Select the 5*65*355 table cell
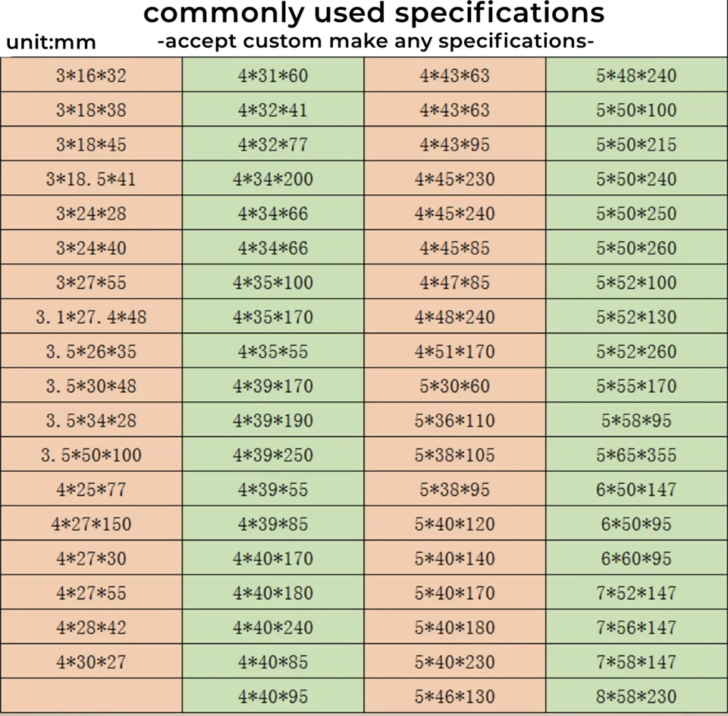728x716 pixels. (636, 455)
